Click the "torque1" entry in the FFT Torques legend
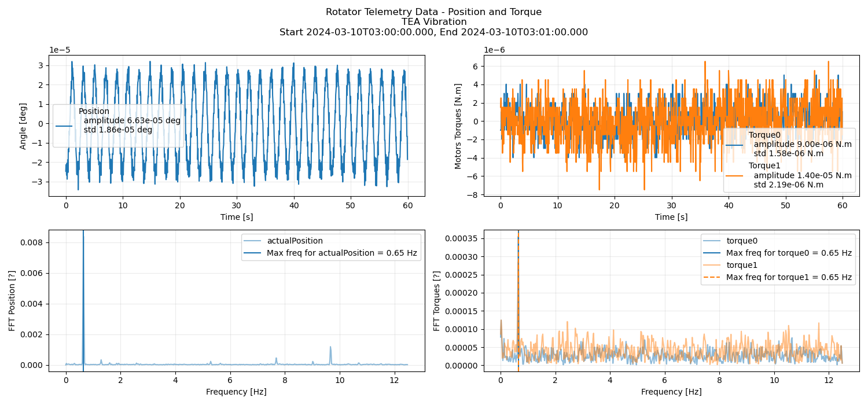Viewport: 868px width, 405px height. point(742,265)
